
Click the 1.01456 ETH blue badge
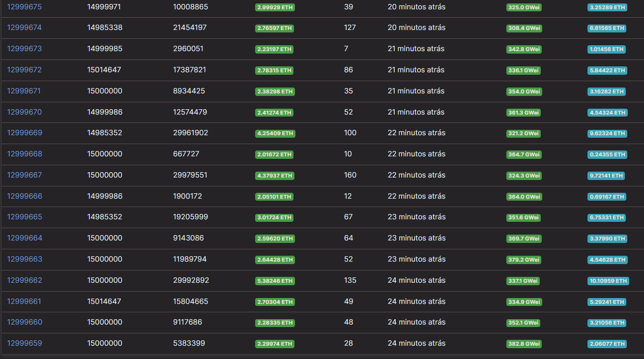tap(606, 49)
